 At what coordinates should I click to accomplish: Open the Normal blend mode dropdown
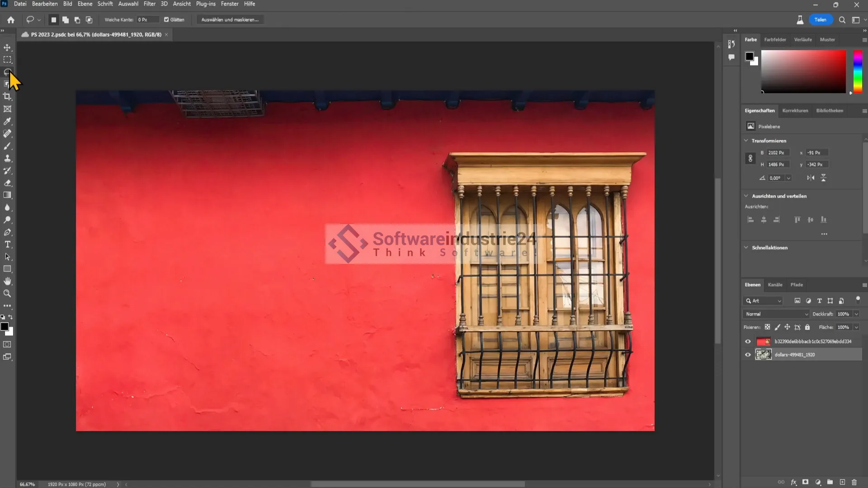(776, 314)
